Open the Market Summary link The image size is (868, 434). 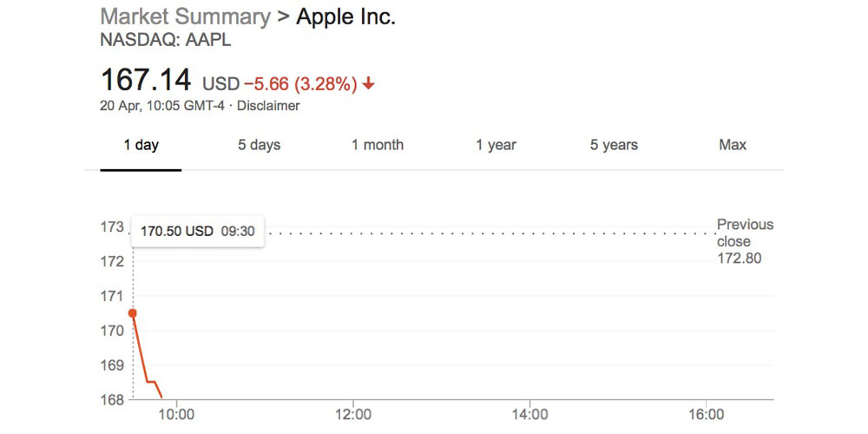185,16
